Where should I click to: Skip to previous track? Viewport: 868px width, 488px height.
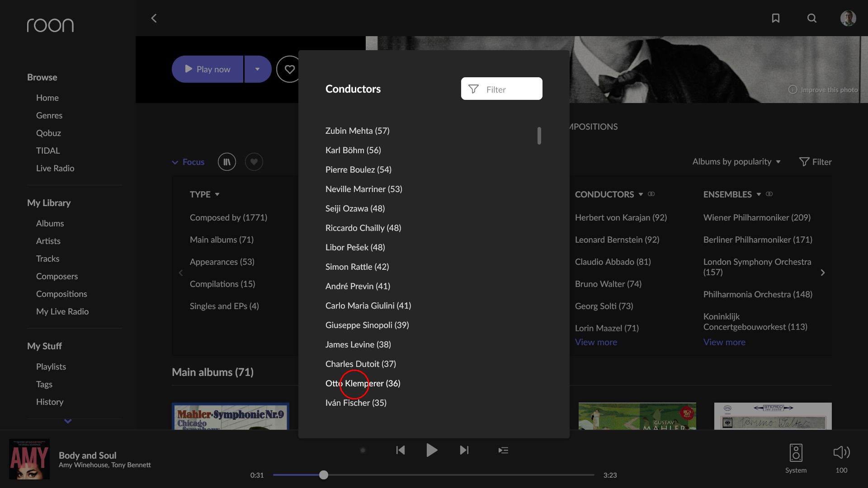click(401, 450)
